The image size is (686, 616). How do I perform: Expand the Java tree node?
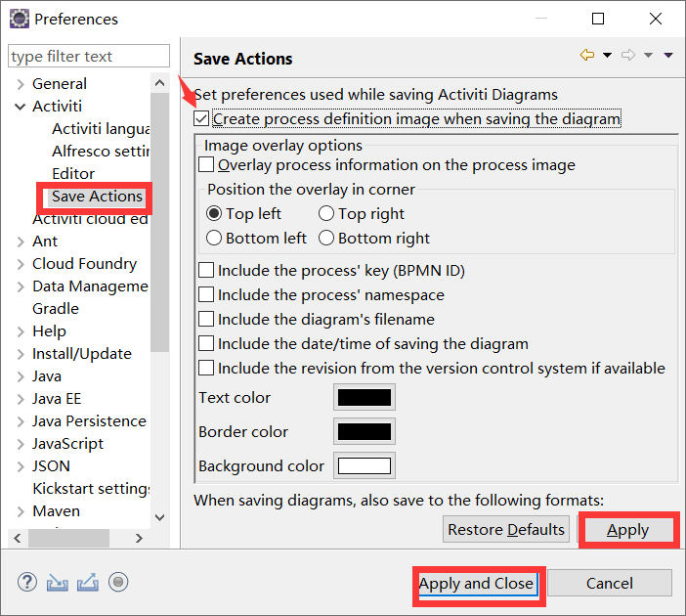(21, 376)
